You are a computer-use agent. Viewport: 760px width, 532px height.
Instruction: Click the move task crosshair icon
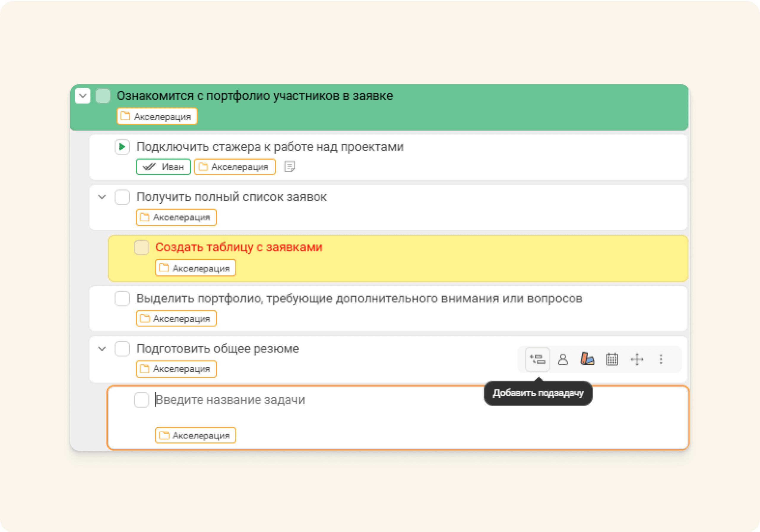click(636, 359)
